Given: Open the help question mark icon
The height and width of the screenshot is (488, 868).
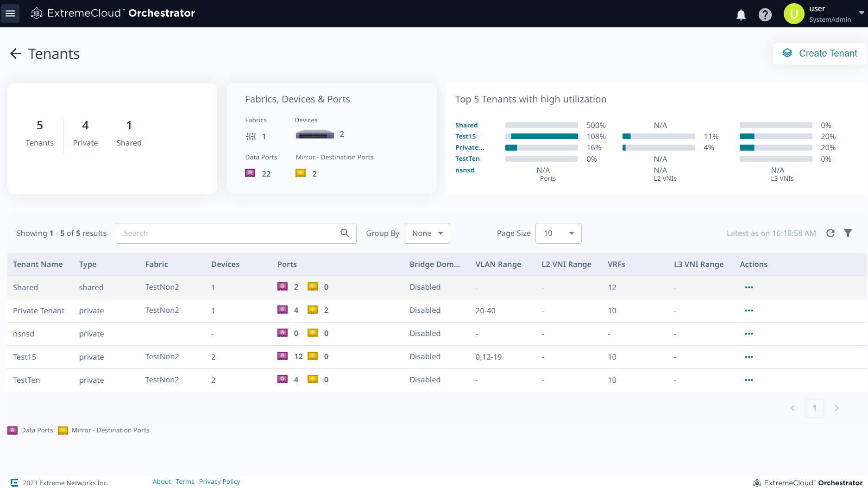Looking at the screenshot, I should pyautogui.click(x=765, y=15).
